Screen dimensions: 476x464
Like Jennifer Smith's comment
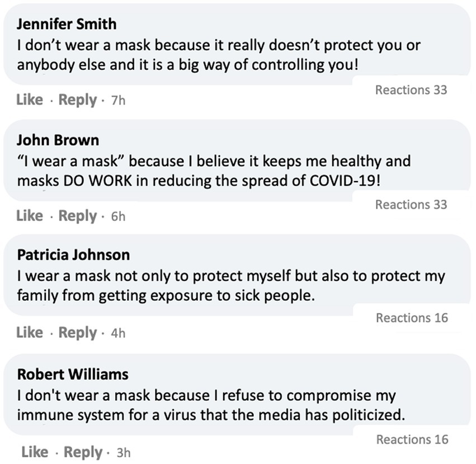[x=30, y=100]
